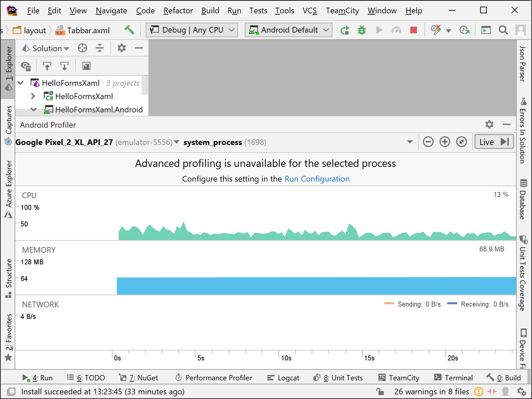Screen dimensions: 532x399
Task: Run the Android Default configuration
Action: point(345,30)
